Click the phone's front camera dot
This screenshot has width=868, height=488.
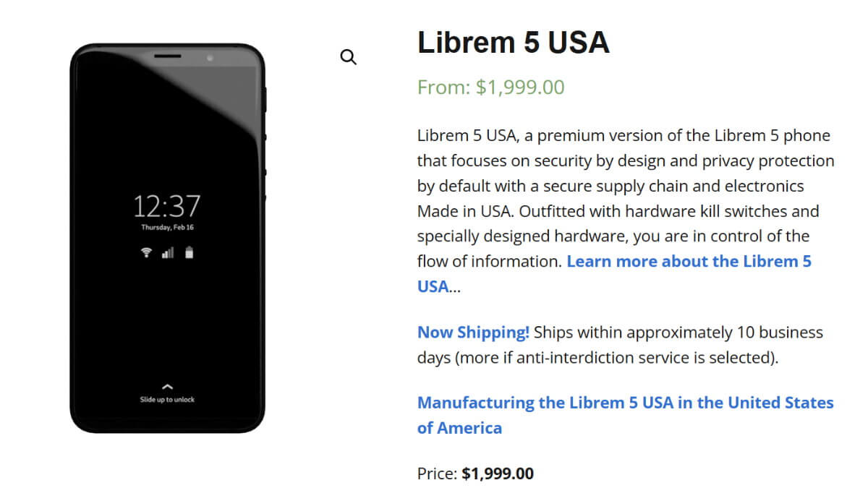point(210,58)
